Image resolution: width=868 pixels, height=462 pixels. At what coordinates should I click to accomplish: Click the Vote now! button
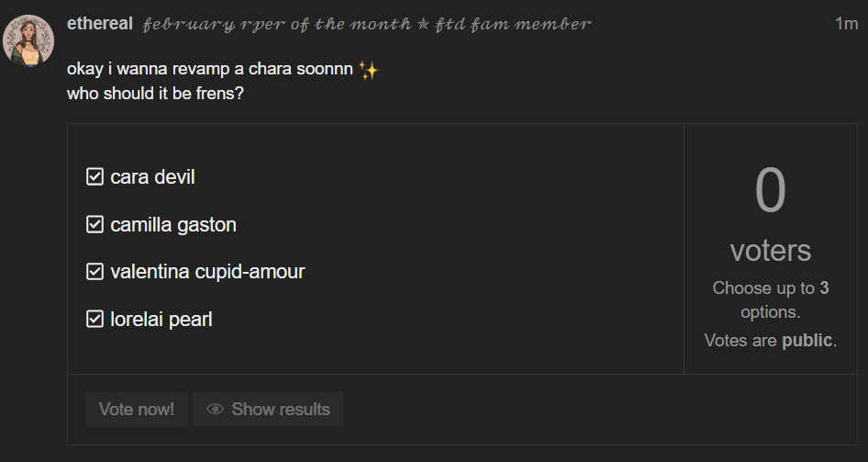point(136,410)
